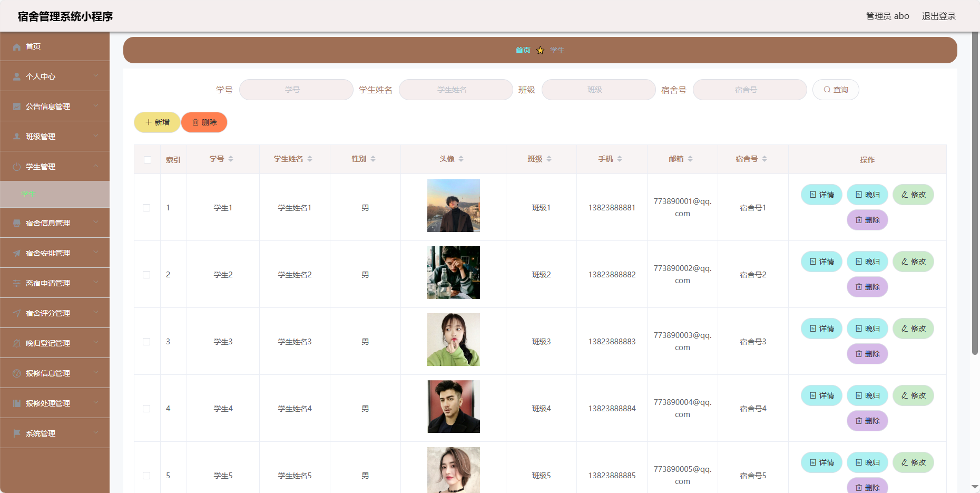Check the checkbox for row 学生1
980x493 pixels.
click(x=146, y=208)
